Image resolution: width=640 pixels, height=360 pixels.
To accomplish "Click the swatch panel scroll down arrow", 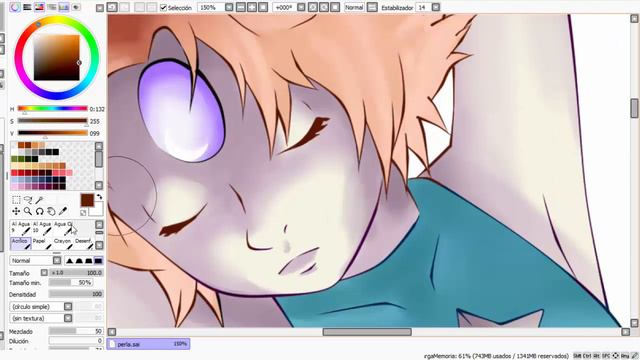I will tap(99, 185).
